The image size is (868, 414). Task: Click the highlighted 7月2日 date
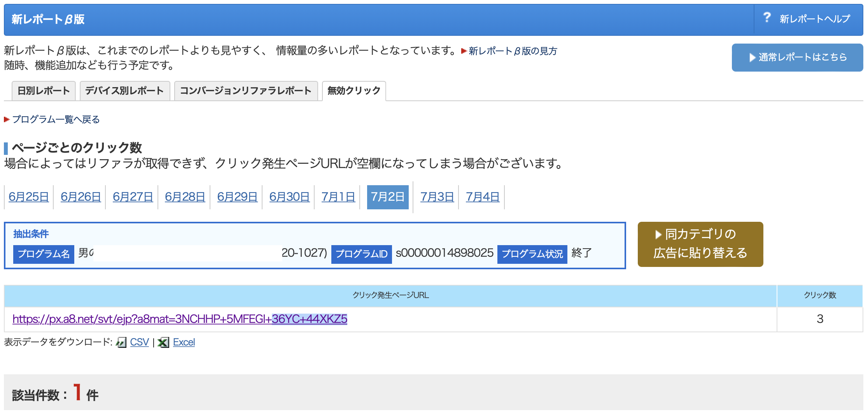tap(388, 197)
